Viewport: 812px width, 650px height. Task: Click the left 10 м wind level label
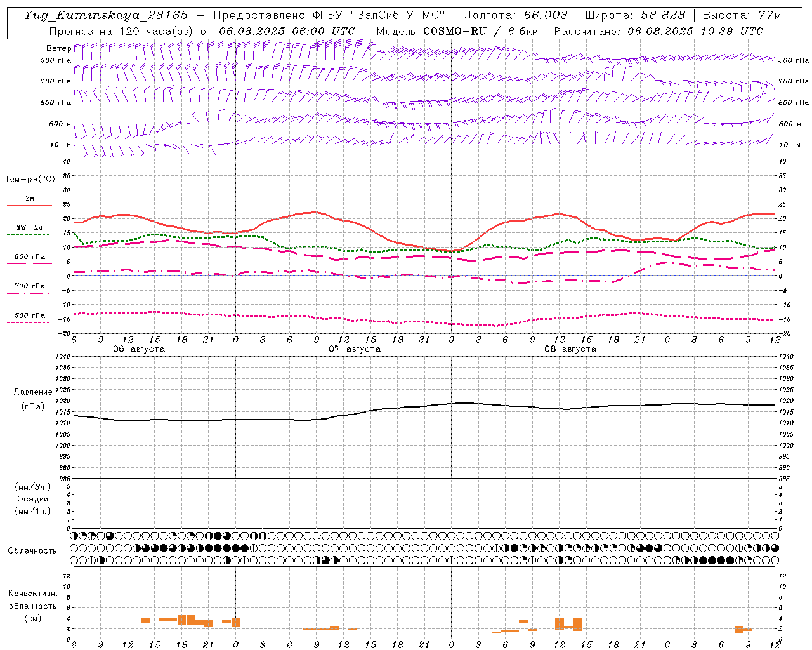[x=61, y=145]
